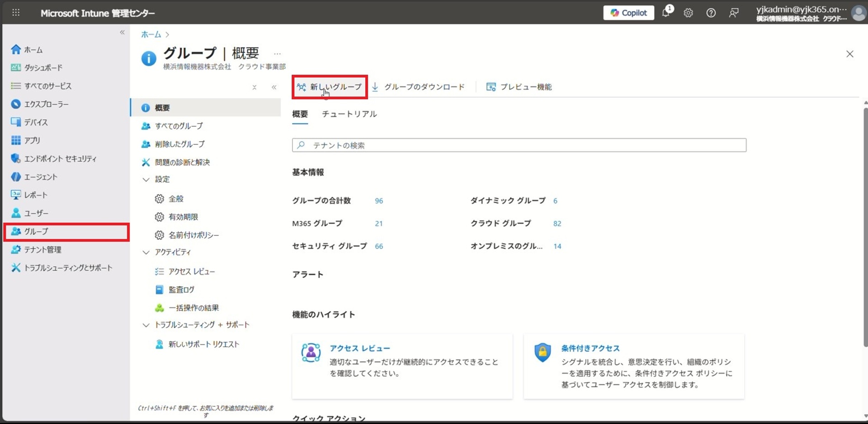This screenshot has width=868, height=424.
Task: Collapse the Activity (アクティビティ) section
Action: click(146, 252)
